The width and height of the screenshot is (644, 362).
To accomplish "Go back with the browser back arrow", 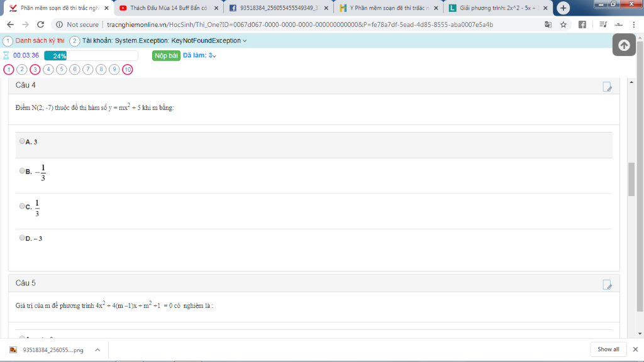I will click(x=10, y=25).
